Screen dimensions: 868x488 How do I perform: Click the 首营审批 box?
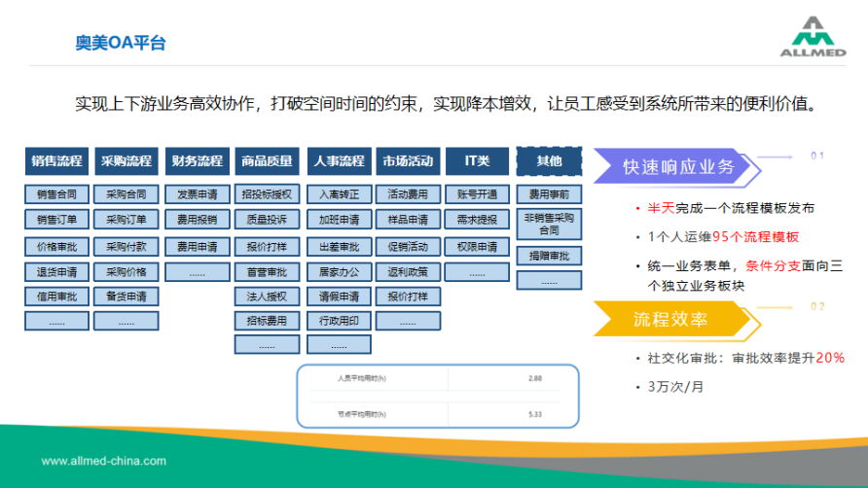[267, 271]
